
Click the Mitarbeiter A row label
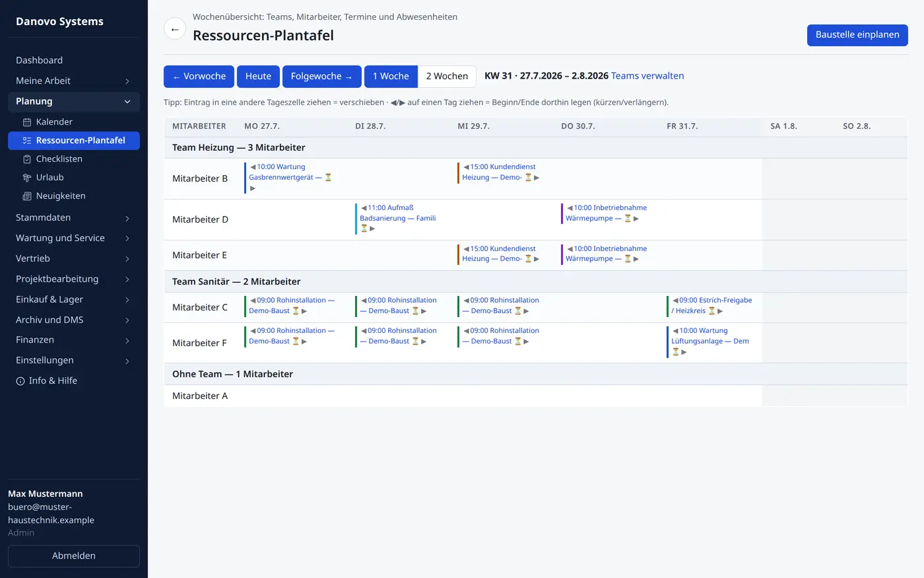(x=200, y=396)
